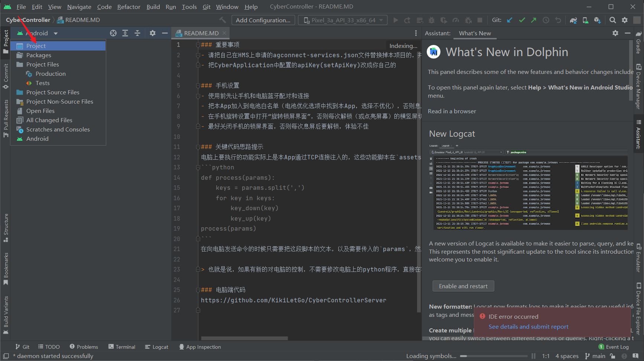This screenshot has width=644, height=361.
Task: Click the Build hammer icon in toolbar
Action: pyautogui.click(x=222, y=20)
